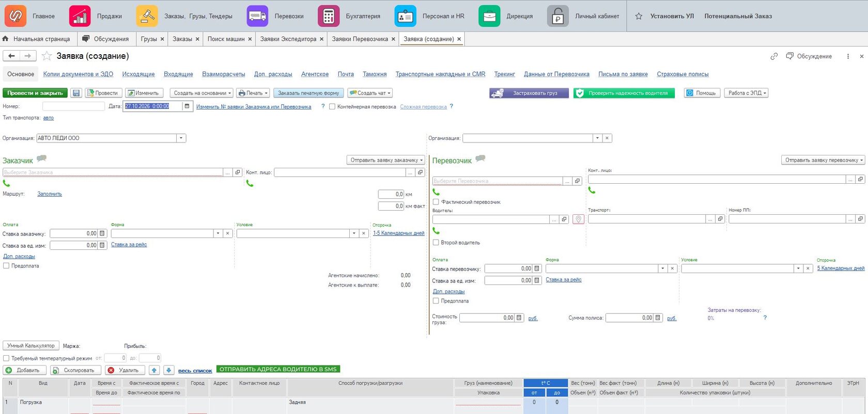868x414 pixels.
Task: Open the Бухгалтерия calculator section icon
Action: tap(329, 16)
